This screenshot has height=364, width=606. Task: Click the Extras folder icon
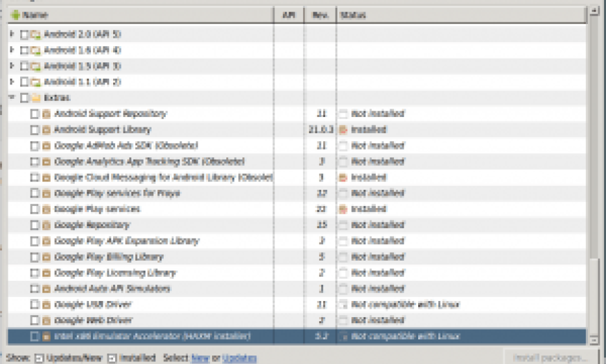(x=36, y=98)
